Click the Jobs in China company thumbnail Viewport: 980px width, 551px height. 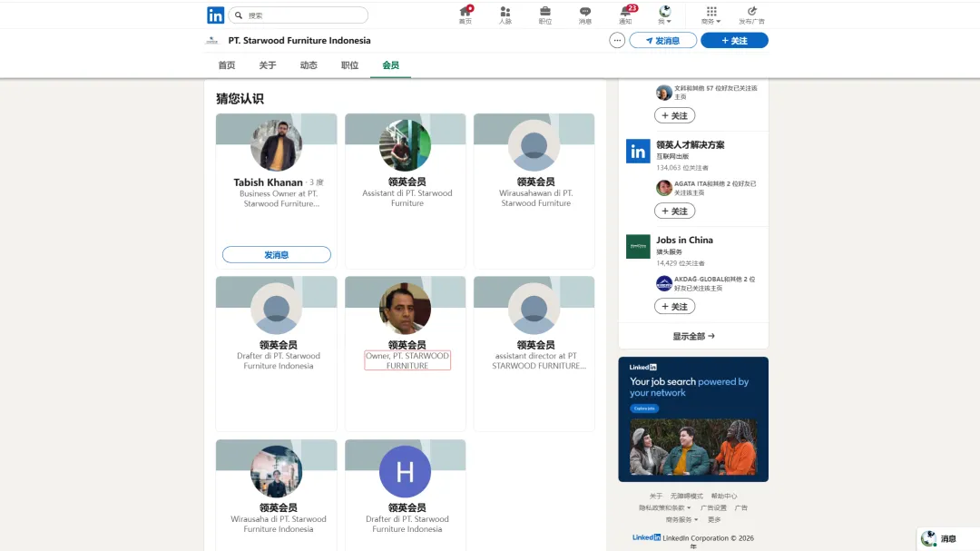(x=636, y=246)
